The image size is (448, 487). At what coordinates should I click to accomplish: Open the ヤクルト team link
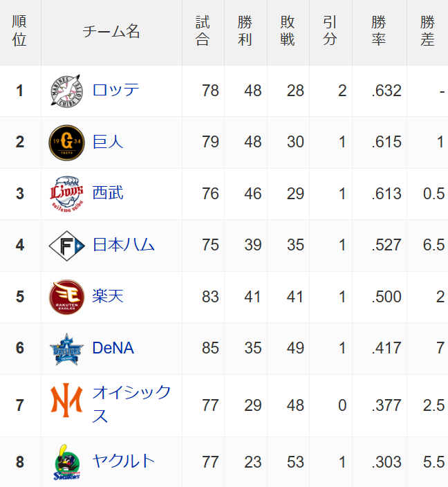(124, 461)
